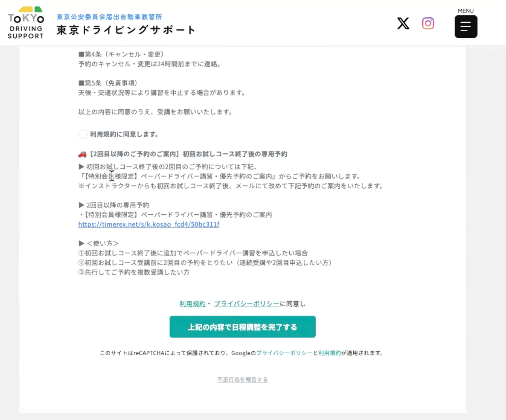Click the 東京公安委員会届出自動車教習所 blue subtitle
Viewport: 506px width, 420px height.
point(109,17)
